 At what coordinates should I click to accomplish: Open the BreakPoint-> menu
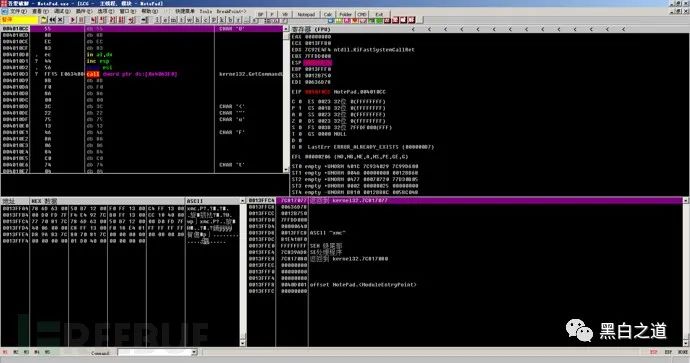tap(231, 11)
